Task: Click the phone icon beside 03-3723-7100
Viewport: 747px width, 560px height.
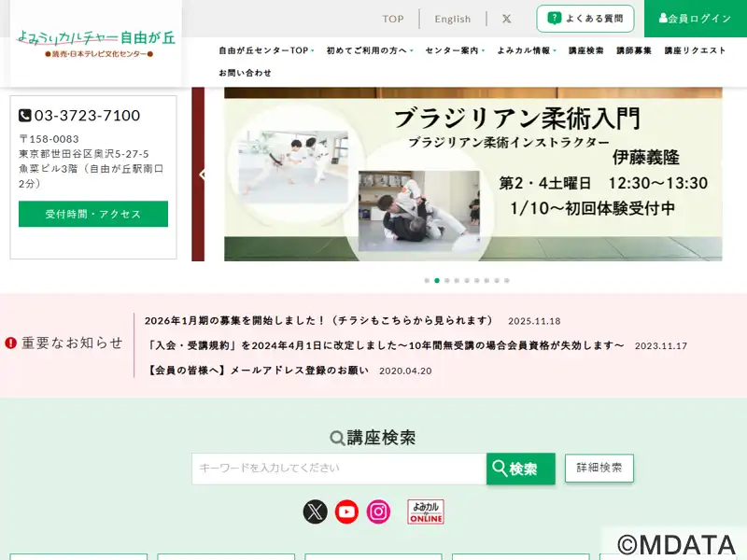Action: [x=25, y=115]
